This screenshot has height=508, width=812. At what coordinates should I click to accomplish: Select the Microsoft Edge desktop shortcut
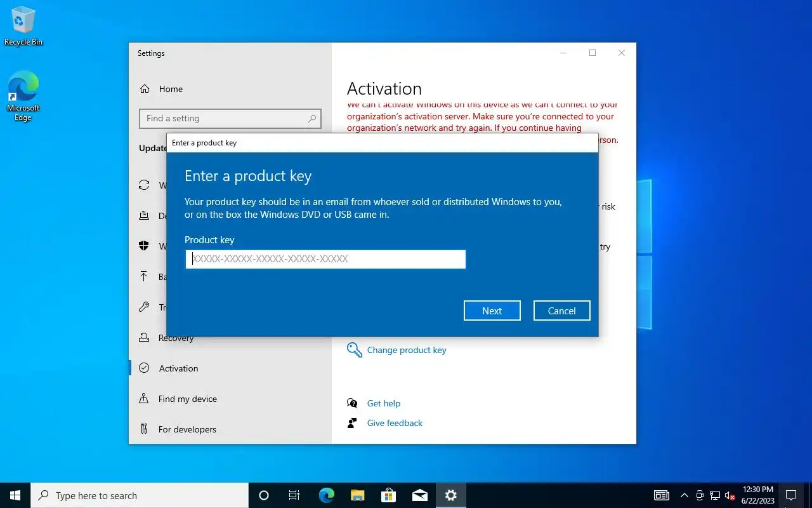[23, 97]
